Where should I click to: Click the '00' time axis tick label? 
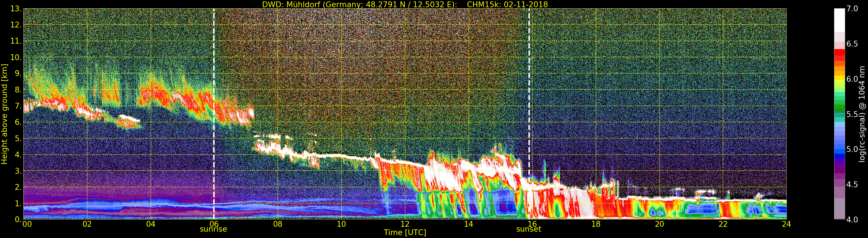[27, 224]
